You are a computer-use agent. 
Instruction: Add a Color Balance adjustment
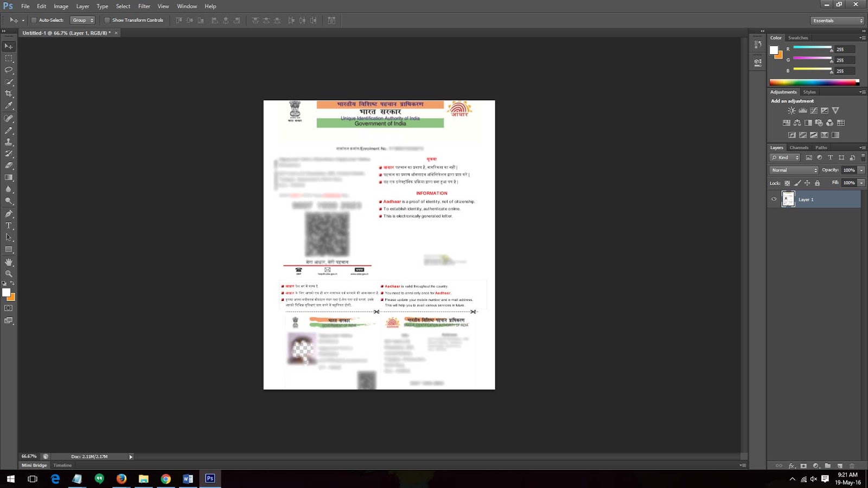(797, 123)
